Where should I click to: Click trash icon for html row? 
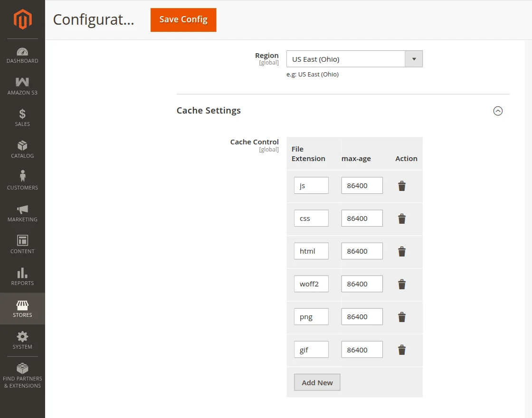[x=402, y=251]
